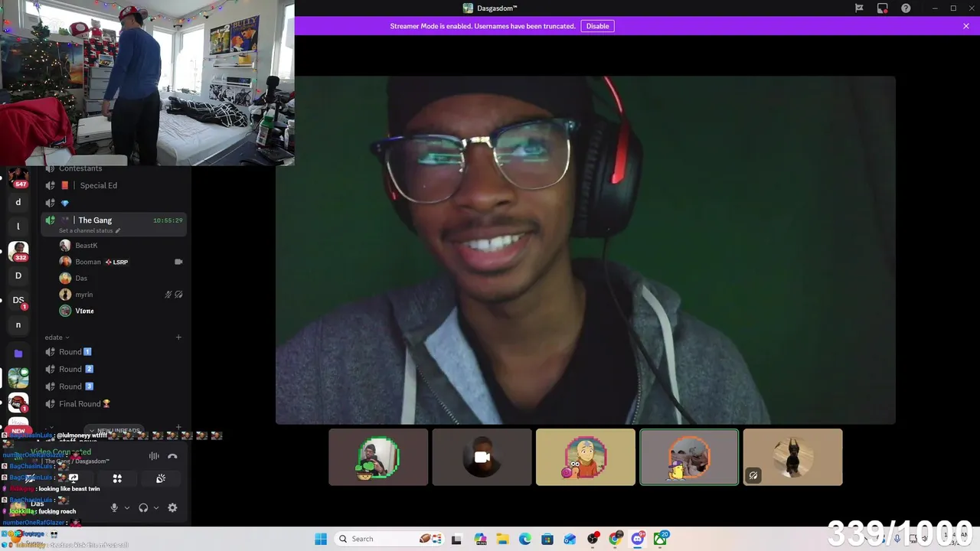Collapse the edate category
The width and height of the screenshot is (980, 551).
[x=57, y=337]
